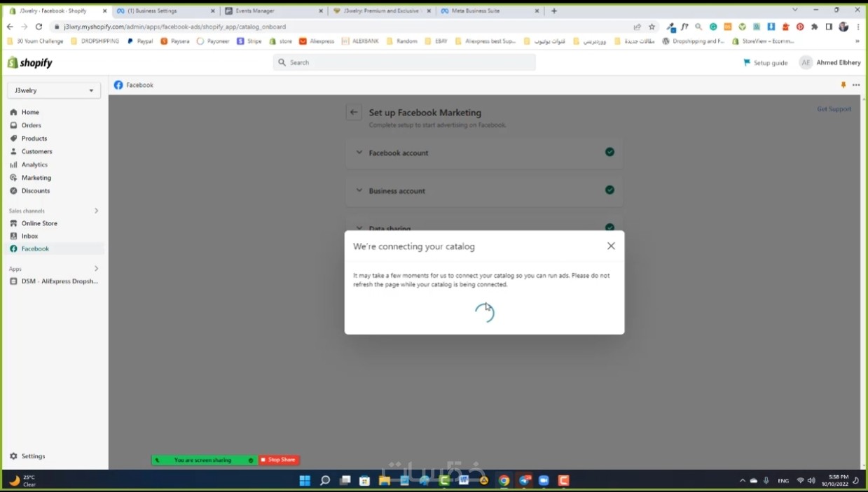Viewport: 868px width, 492px height.
Task: Open the DROPSHIPPING bookmark folder
Action: pos(95,41)
